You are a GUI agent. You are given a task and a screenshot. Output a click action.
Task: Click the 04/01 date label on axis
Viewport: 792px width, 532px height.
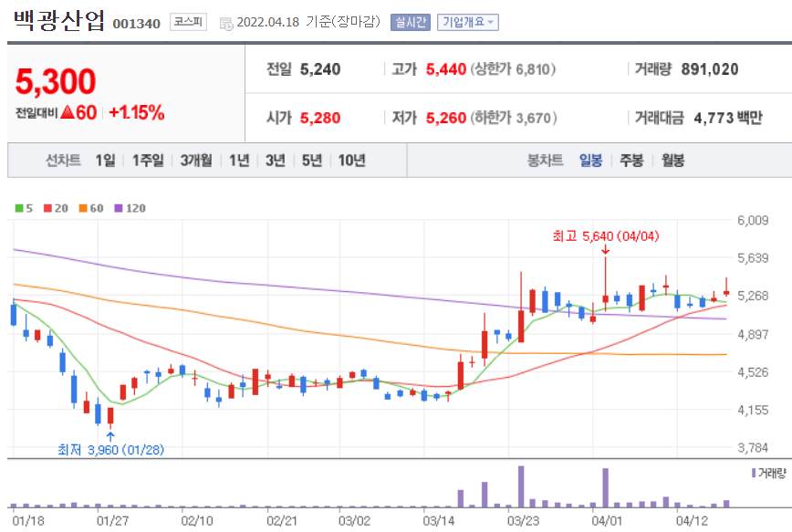tap(607, 521)
